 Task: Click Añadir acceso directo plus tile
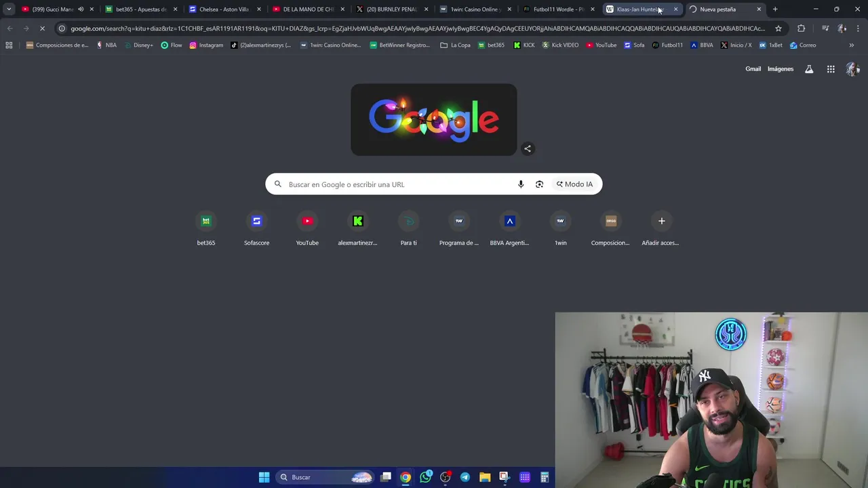(x=661, y=229)
